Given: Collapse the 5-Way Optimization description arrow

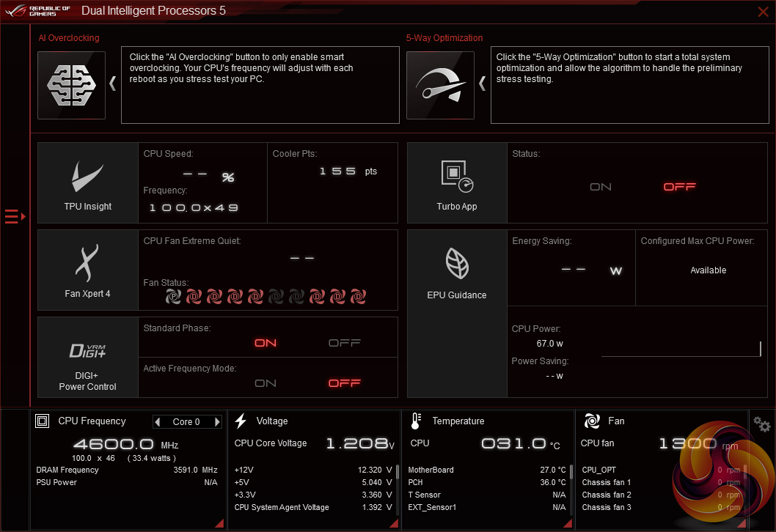Looking at the screenshot, I should (x=482, y=83).
